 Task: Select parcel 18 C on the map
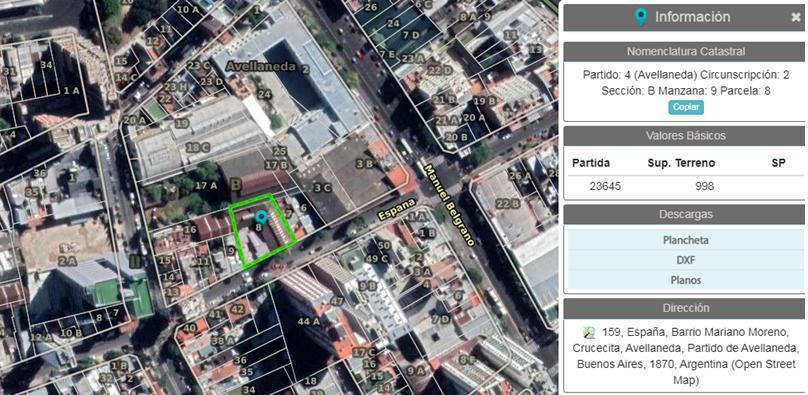click(x=197, y=148)
